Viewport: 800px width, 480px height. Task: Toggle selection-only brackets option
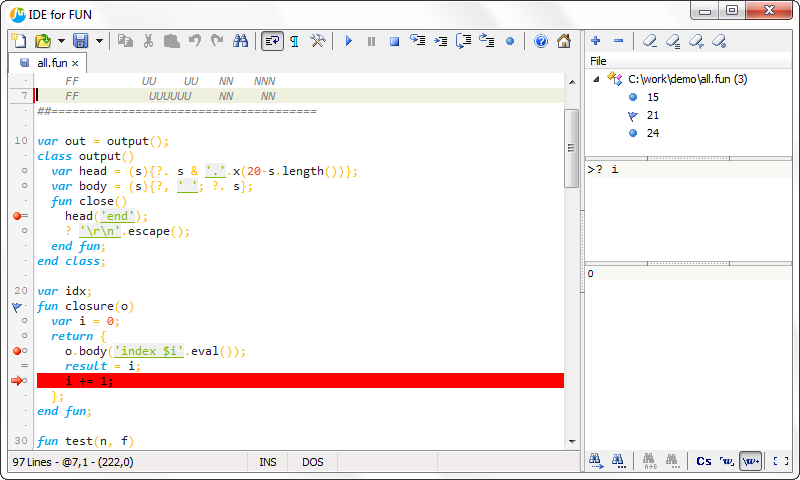(x=781, y=461)
